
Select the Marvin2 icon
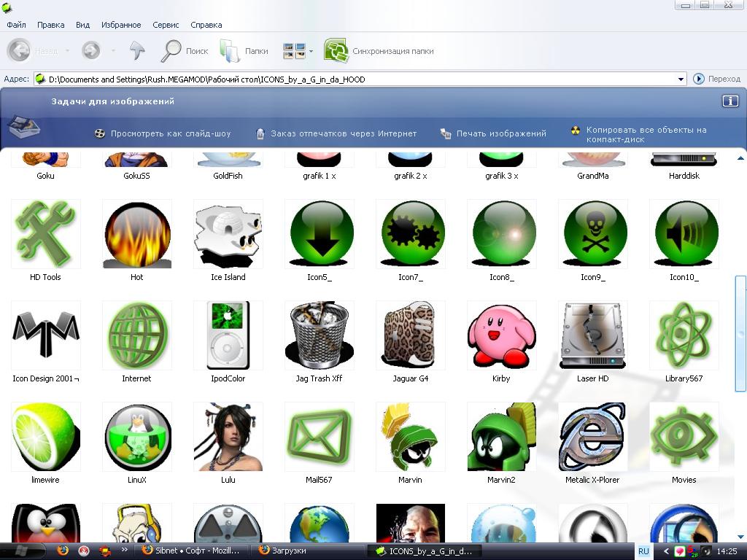[502, 437]
